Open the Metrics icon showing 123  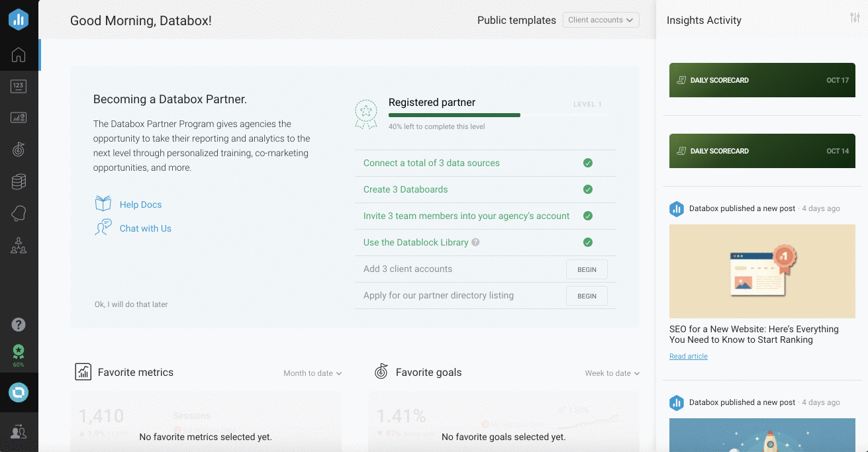point(19,86)
